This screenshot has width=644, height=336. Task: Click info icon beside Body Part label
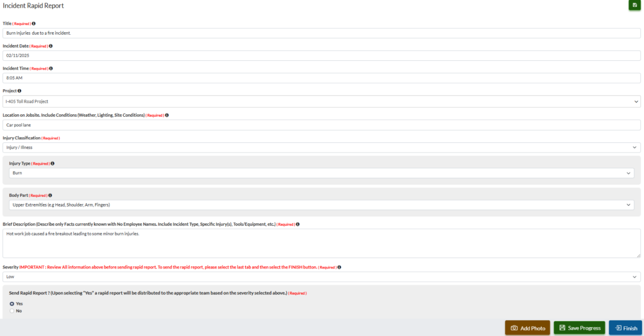(x=50, y=195)
